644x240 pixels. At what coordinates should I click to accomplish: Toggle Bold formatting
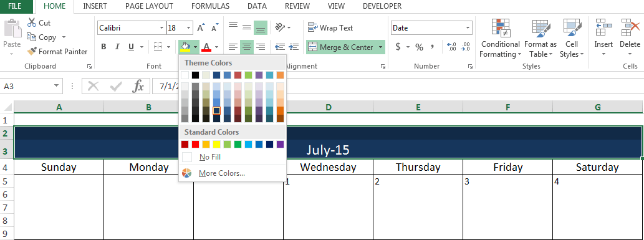(103, 47)
